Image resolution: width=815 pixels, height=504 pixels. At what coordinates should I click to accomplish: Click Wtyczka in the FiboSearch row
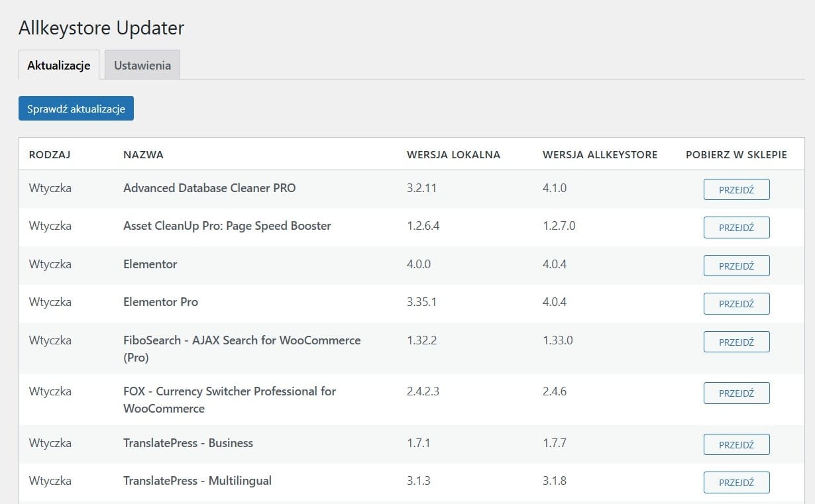pyautogui.click(x=50, y=340)
